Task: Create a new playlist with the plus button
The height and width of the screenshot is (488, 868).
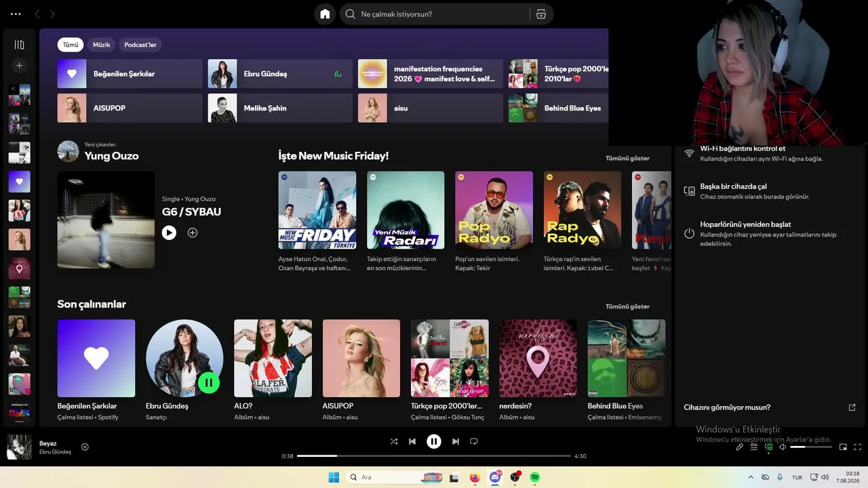Action: click(x=19, y=66)
